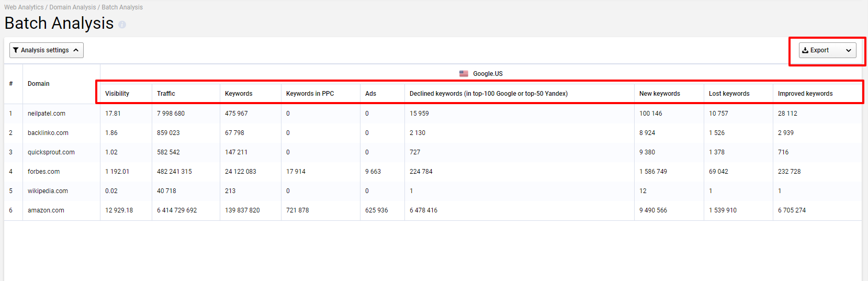Open wikipedia.com domain row

point(48,191)
